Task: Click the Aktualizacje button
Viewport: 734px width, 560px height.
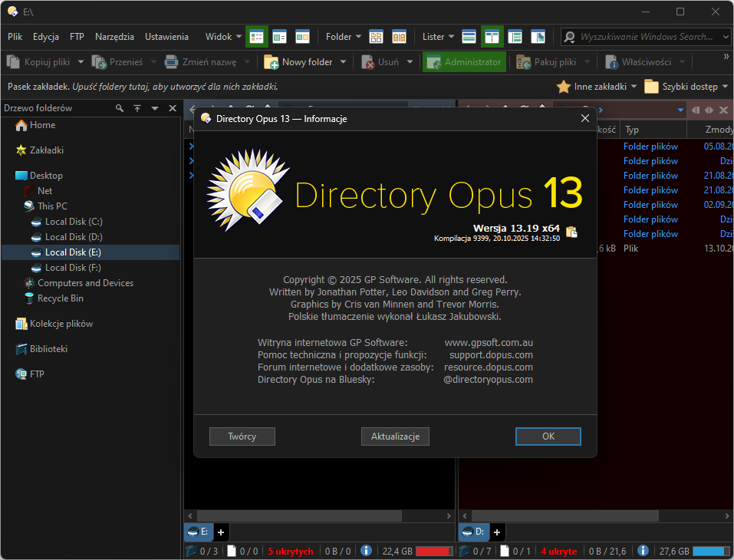Action: click(x=395, y=436)
